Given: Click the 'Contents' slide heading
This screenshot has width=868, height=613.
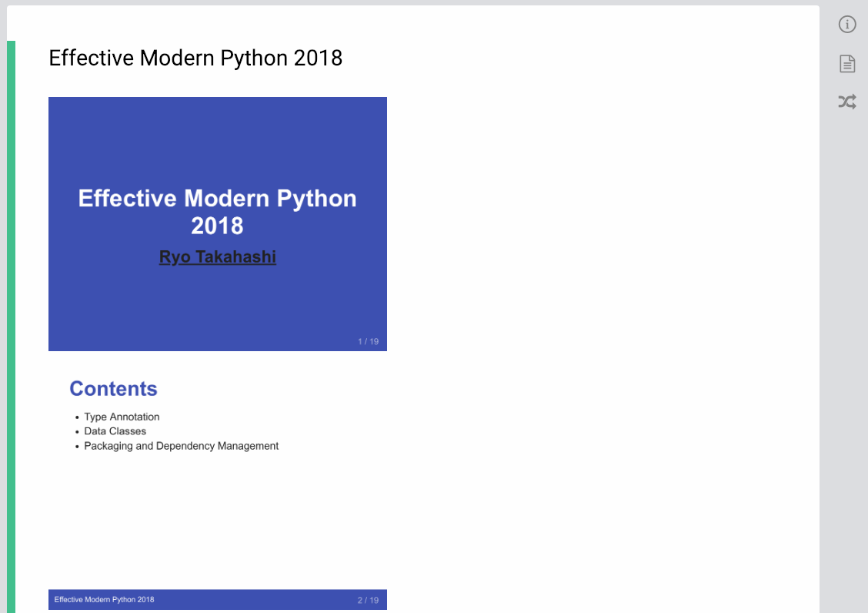Looking at the screenshot, I should [113, 389].
